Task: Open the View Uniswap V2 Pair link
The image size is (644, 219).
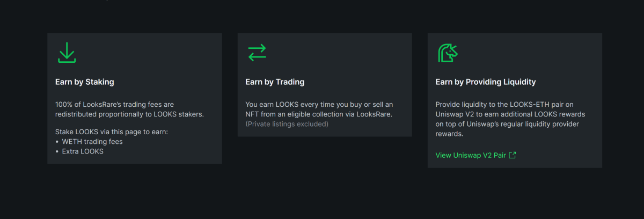Action: 475,155
